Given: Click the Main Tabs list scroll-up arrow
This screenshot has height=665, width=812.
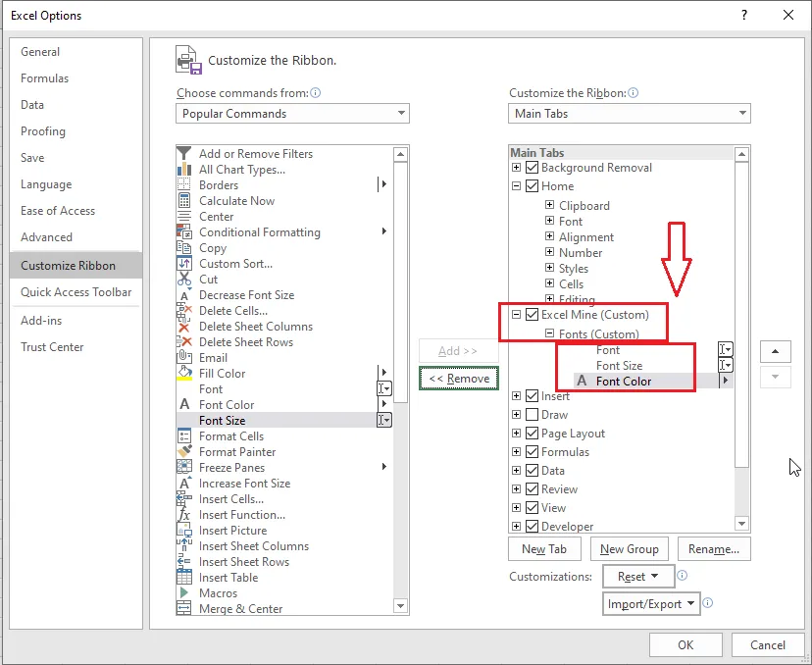Looking at the screenshot, I should [x=741, y=154].
